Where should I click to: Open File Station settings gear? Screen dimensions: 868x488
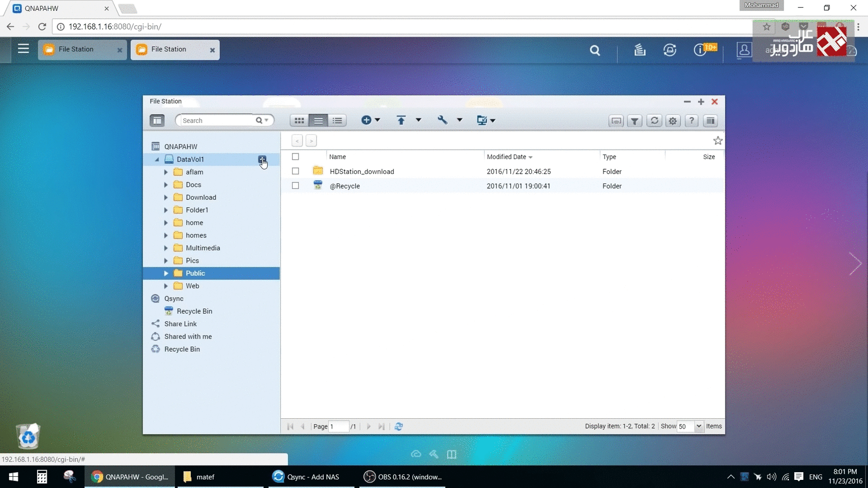click(673, 121)
